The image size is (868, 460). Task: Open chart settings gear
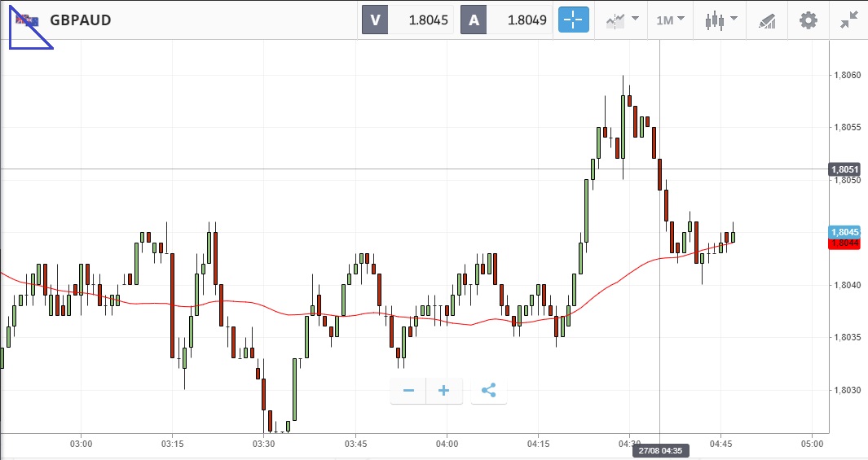808,20
